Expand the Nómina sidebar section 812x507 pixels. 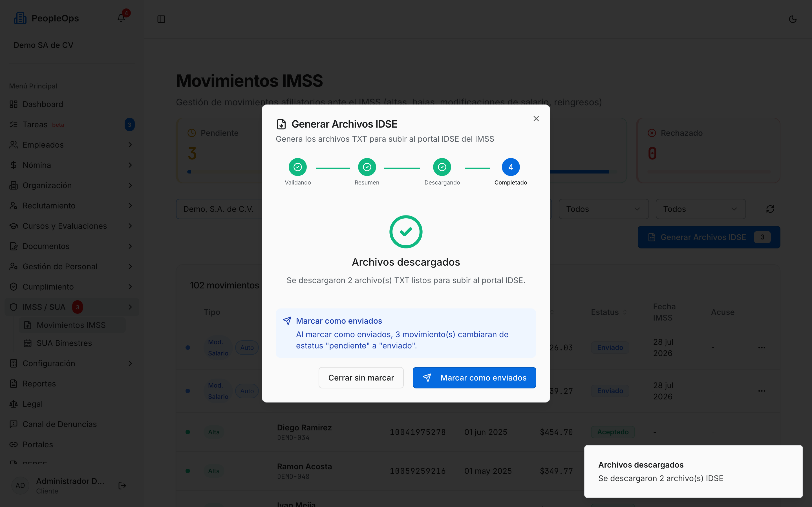click(x=71, y=165)
